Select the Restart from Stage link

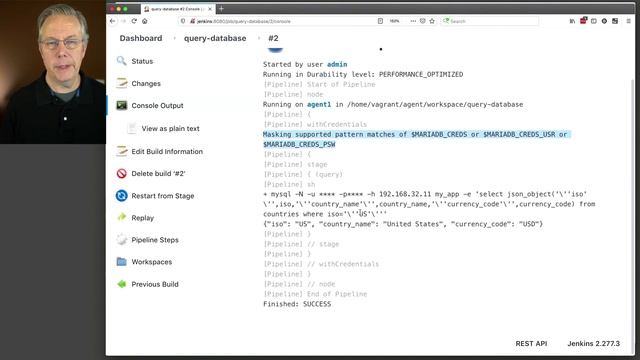[163, 196]
